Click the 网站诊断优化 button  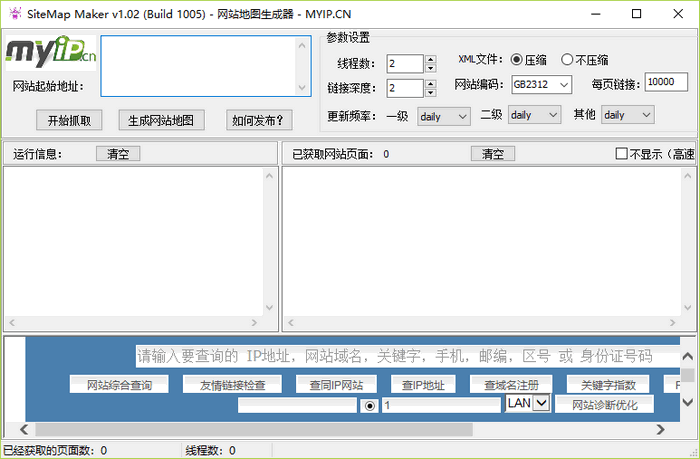click(x=604, y=405)
